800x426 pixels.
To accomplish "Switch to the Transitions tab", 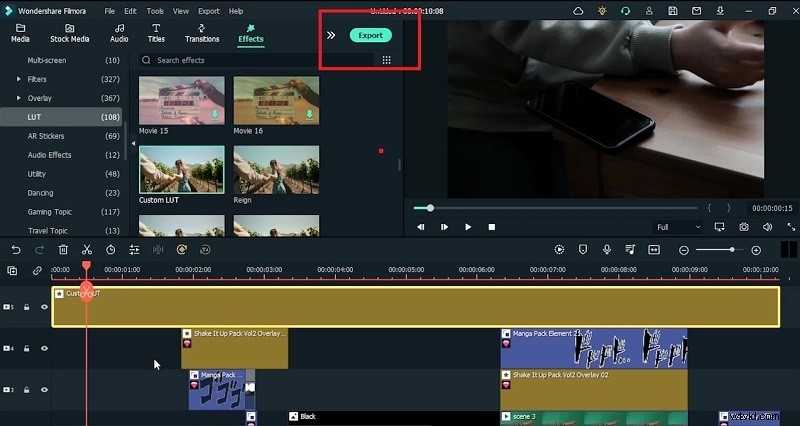I will tap(202, 33).
